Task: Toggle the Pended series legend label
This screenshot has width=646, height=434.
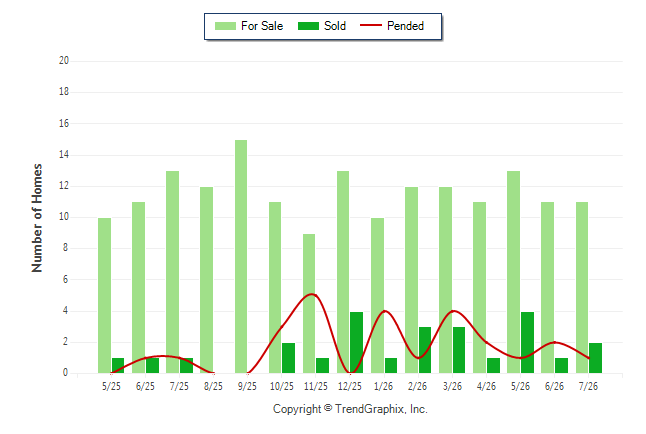Action: click(405, 26)
